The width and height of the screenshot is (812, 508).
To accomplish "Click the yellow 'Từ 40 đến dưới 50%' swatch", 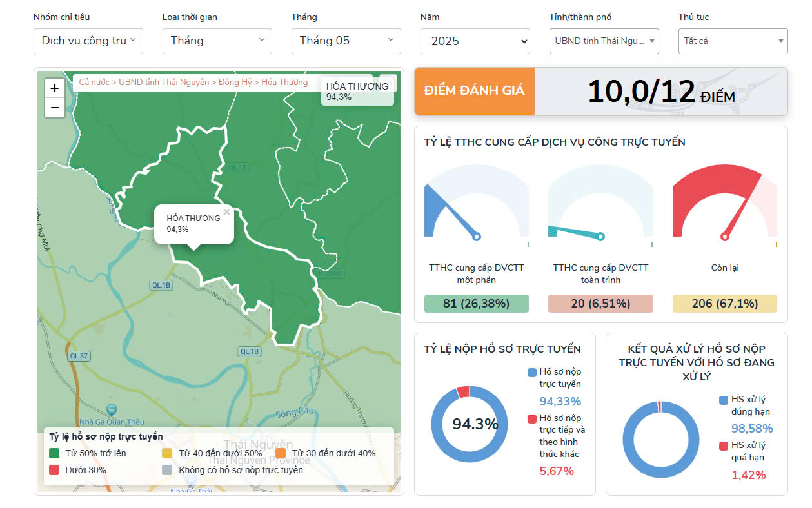I will click(168, 453).
